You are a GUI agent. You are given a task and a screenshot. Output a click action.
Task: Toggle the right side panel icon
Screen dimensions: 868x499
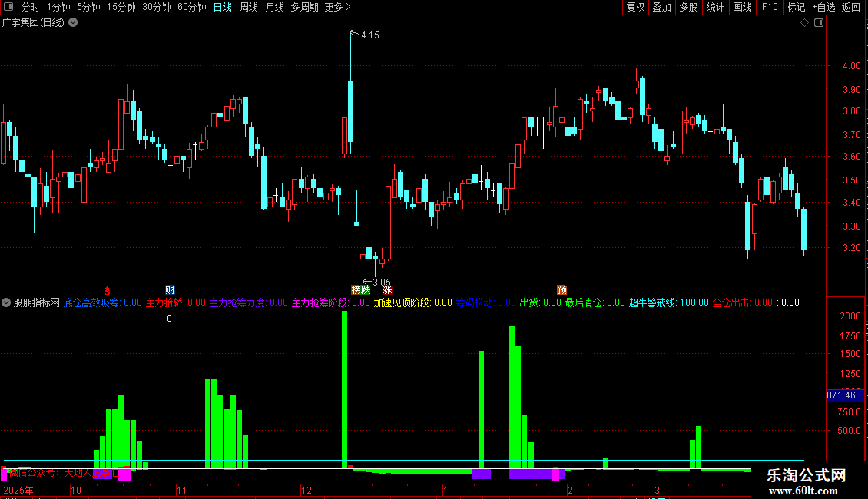tap(819, 23)
